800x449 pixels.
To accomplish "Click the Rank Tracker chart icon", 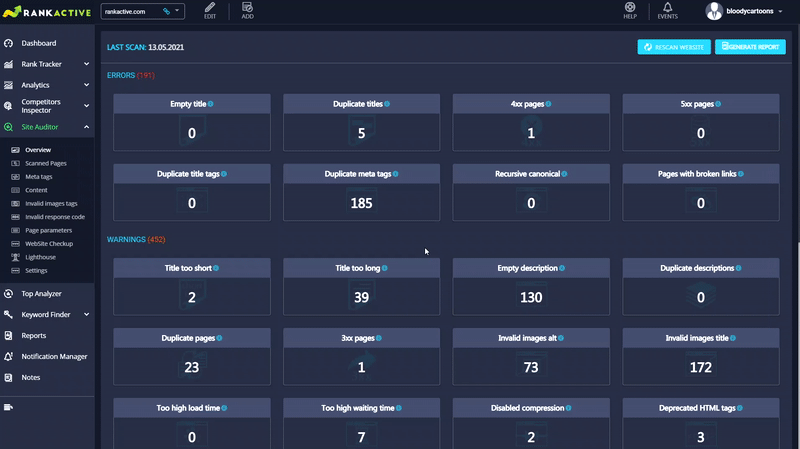I will (x=8, y=64).
